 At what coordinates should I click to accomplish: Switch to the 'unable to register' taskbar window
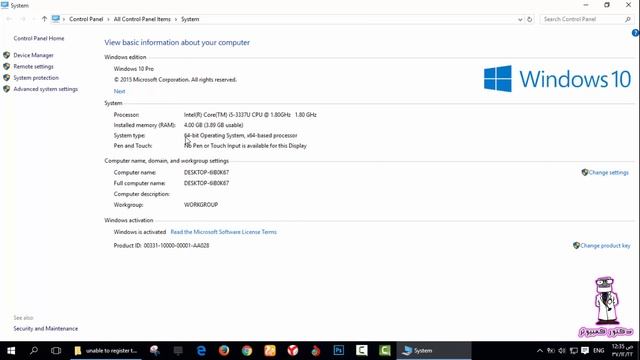[106, 351]
